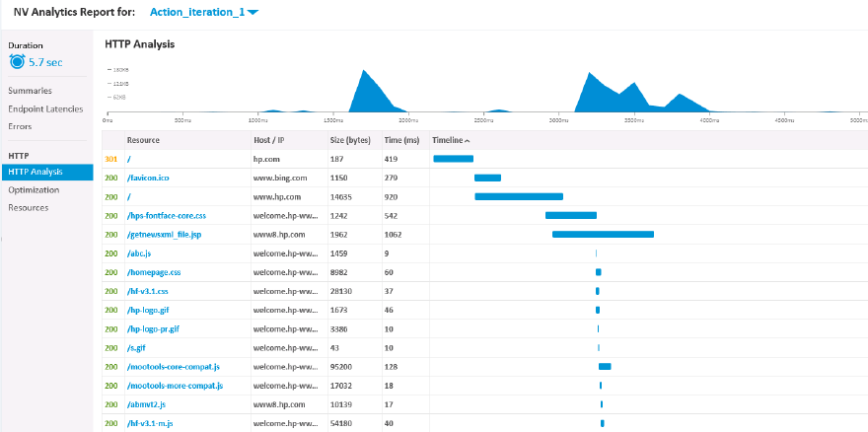Click the Host / IP column header
Screen dimensions: 868x432
[268, 140]
